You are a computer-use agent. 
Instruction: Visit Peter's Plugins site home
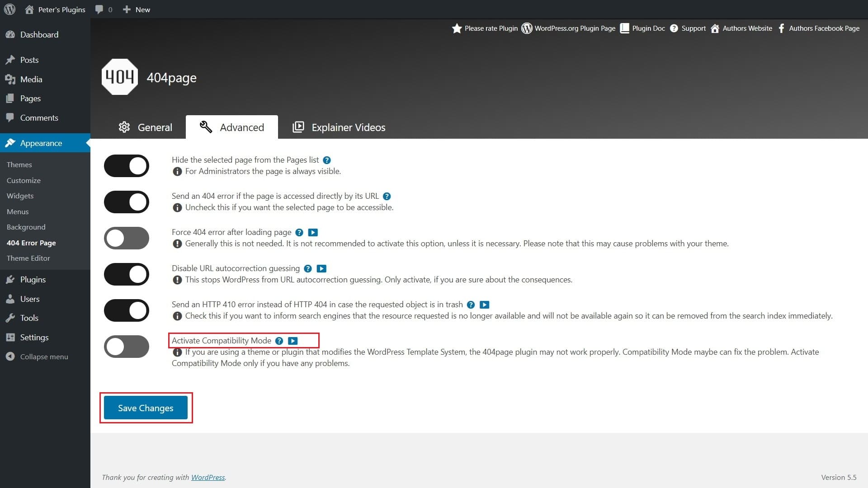point(55,9)
